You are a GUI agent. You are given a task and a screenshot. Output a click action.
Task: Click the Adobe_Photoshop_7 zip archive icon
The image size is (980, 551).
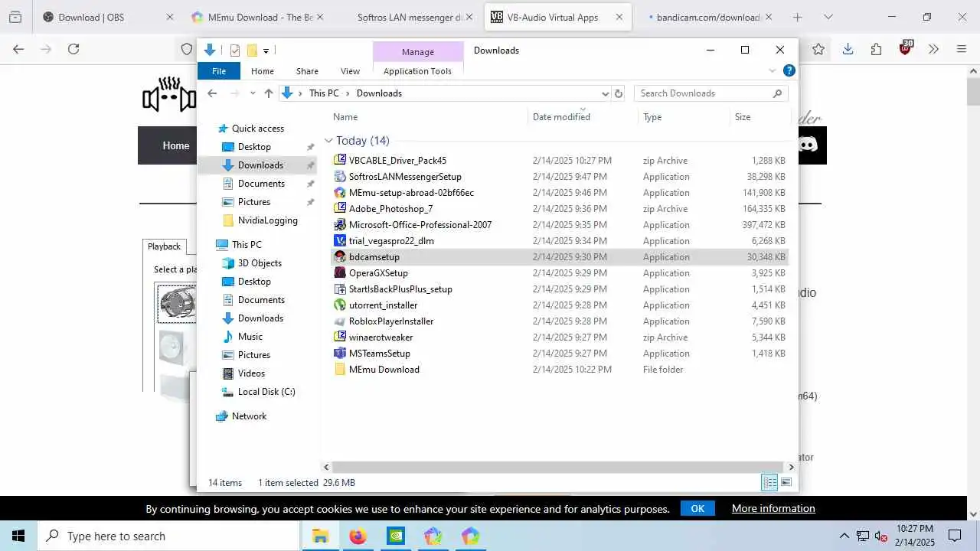340,209
